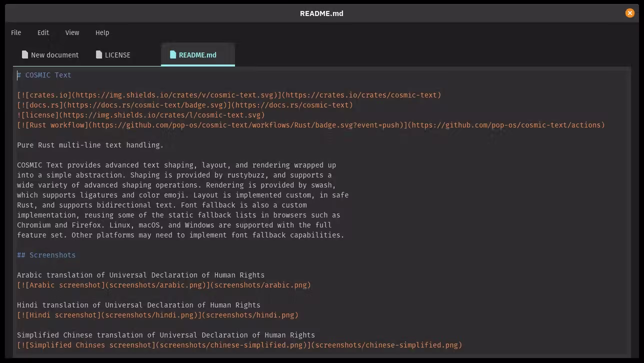The image size is (644, 363).
Task: Close the README.md window
Action: click(629, 13)
